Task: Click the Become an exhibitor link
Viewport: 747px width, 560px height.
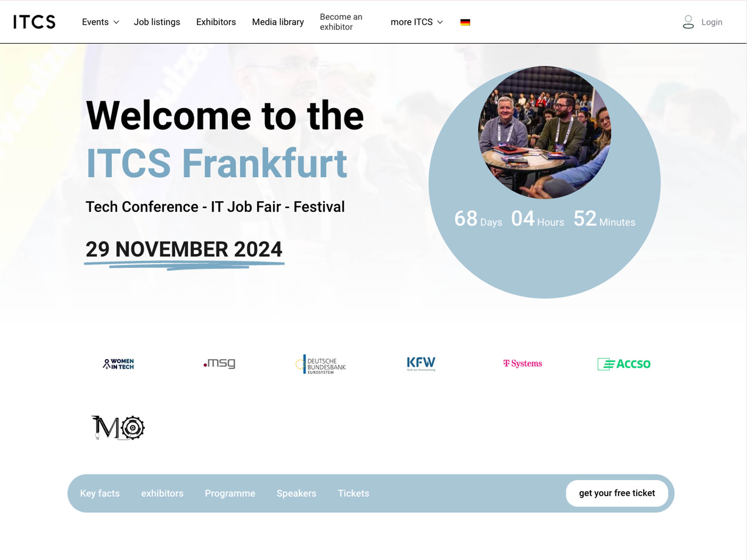Action: (341, 22)
